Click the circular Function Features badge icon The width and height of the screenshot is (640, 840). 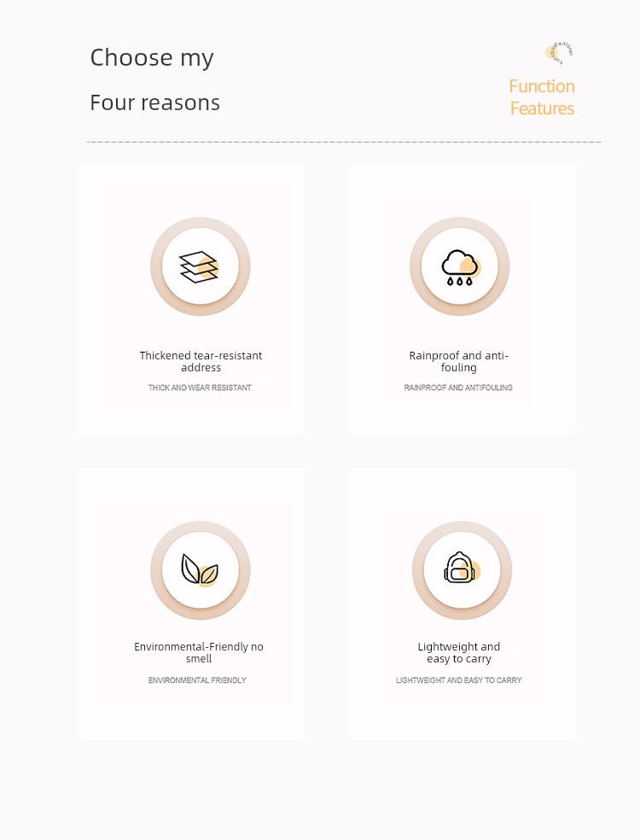coord(559,53)
